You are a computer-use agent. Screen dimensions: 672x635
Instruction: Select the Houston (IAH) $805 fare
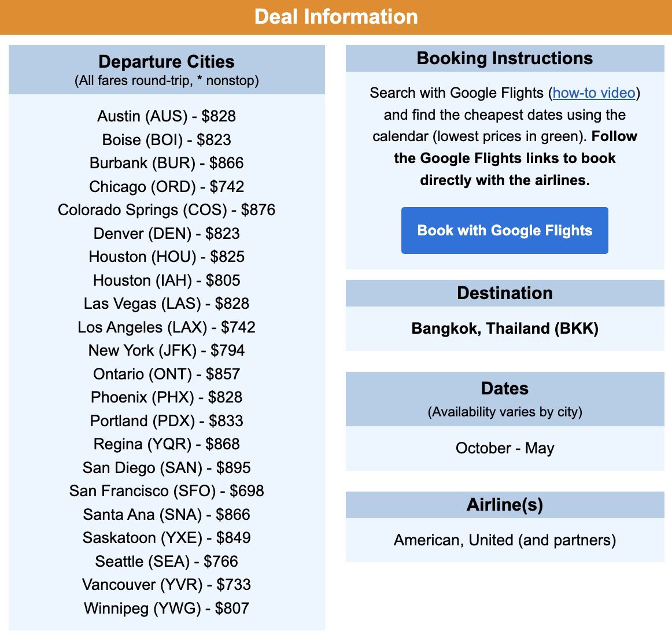[x=167, y=280]
